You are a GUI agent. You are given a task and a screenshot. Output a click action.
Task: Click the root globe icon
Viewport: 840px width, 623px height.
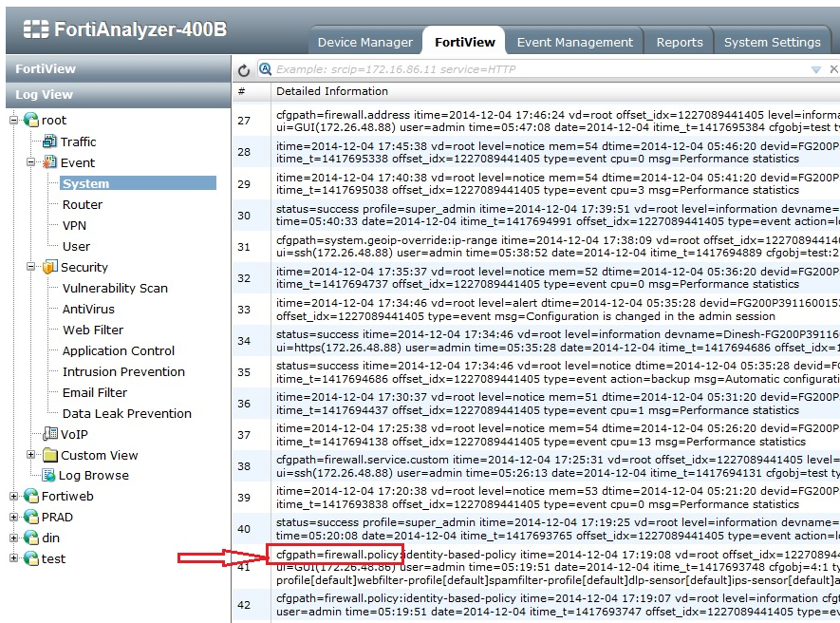31,120
